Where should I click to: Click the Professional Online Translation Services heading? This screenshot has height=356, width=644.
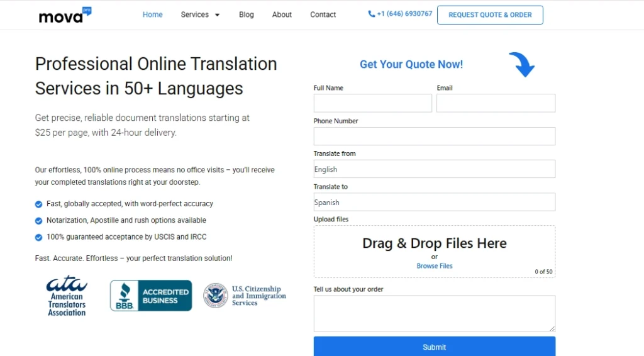(x=156, y=76)
